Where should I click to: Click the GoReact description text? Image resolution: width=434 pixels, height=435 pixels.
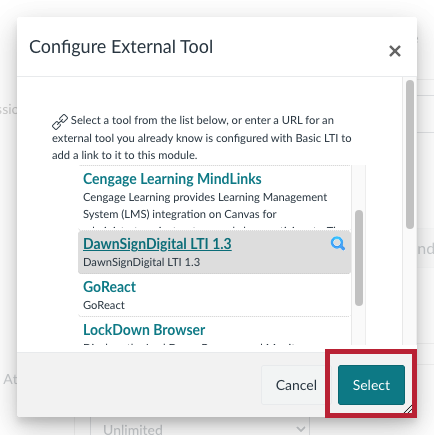(x=104, y=305)
